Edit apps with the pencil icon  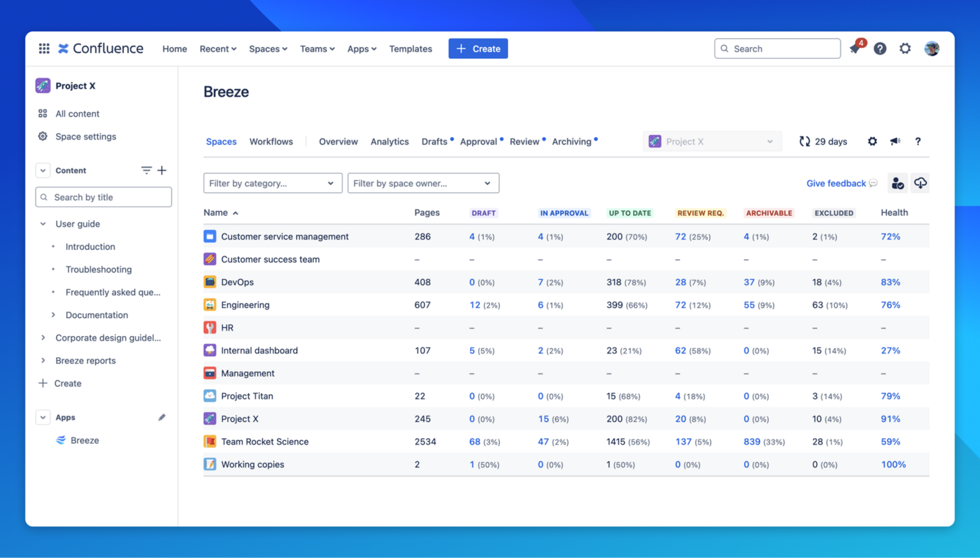162,418
